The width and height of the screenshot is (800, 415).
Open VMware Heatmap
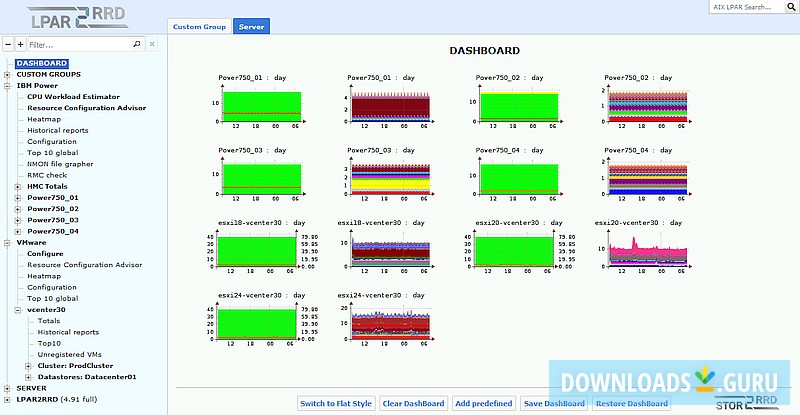pos(44,276)
